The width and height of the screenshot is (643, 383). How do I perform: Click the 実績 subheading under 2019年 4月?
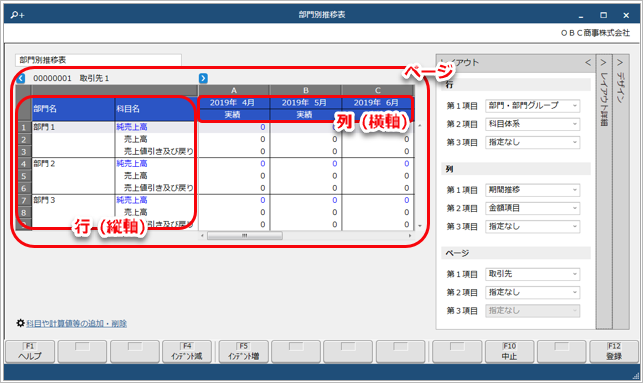[232, 115]
